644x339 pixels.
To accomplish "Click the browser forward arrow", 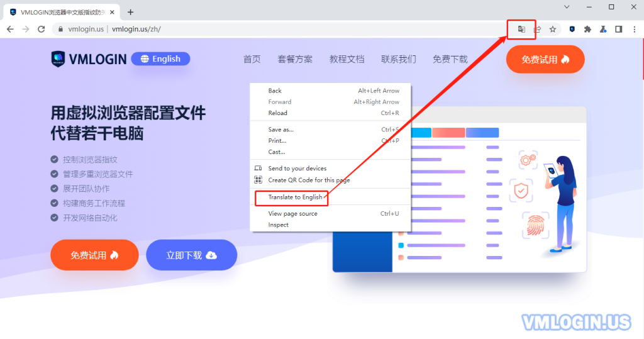I will 25,29.
